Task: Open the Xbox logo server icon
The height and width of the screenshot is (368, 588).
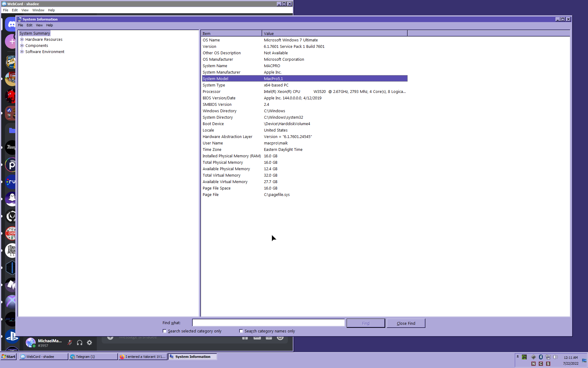Action: [x=11, y=302]
